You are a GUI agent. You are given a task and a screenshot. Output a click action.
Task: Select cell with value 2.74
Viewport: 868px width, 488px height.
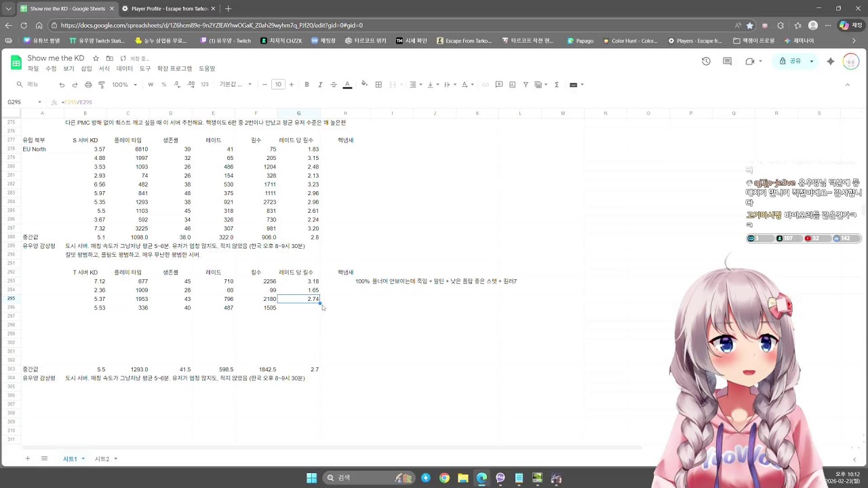(x=298, y=299)
